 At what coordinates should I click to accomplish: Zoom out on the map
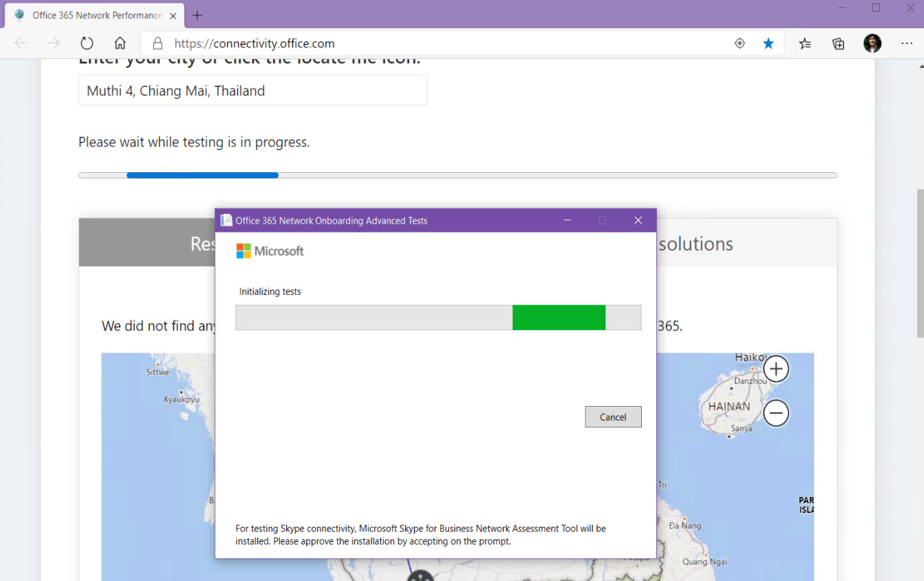776,414
